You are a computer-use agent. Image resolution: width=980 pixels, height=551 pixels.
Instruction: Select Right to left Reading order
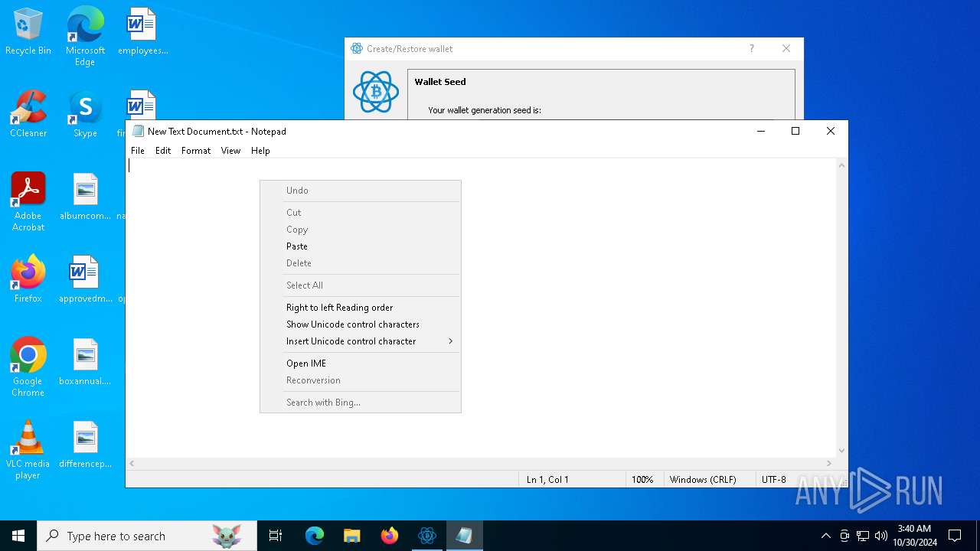tap(361, 308)
